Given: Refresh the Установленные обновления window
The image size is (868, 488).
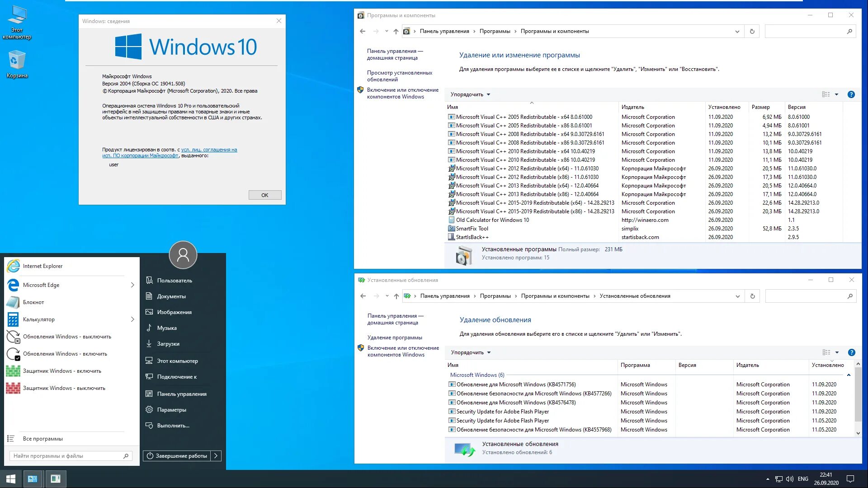Looking at the screenshot, I should (x=753, y=296).
